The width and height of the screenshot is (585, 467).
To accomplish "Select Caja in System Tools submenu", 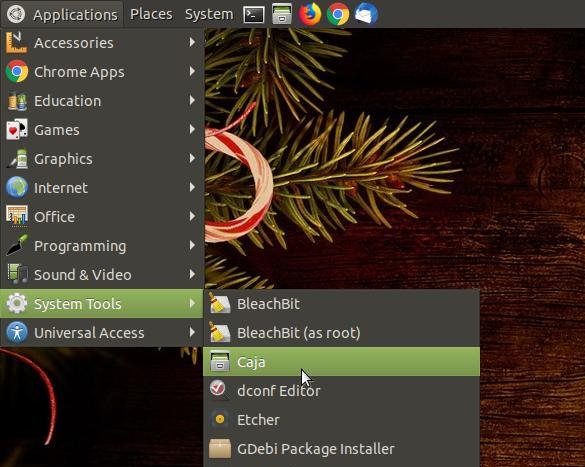I will point(341,361).
